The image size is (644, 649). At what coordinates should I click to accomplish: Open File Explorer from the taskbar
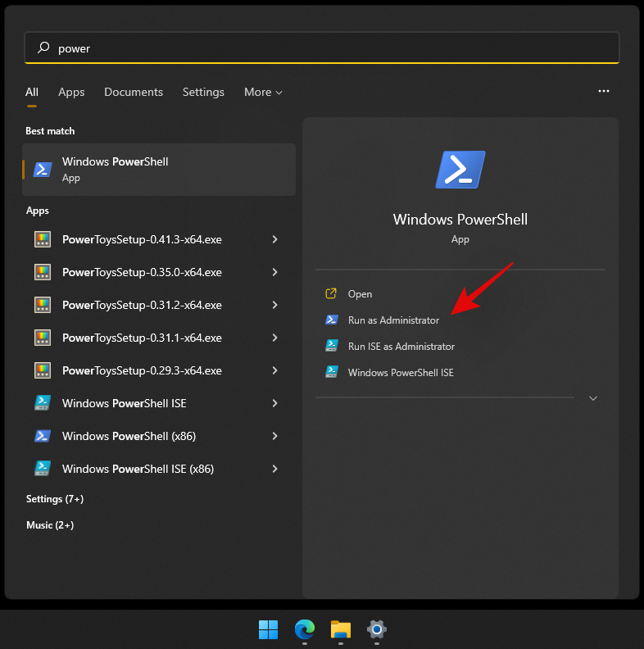(x=341, y=629)
